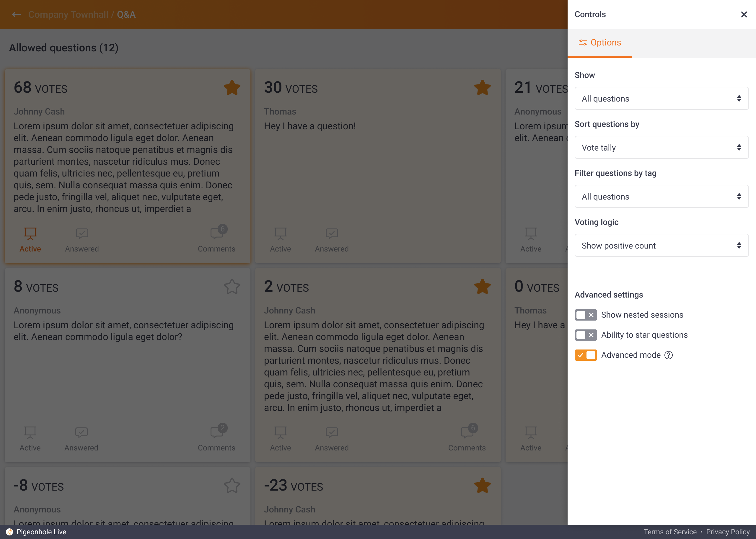756x539 pixels.
Task: Mark the 2 votes question Answered
Action: pos(332,439)
